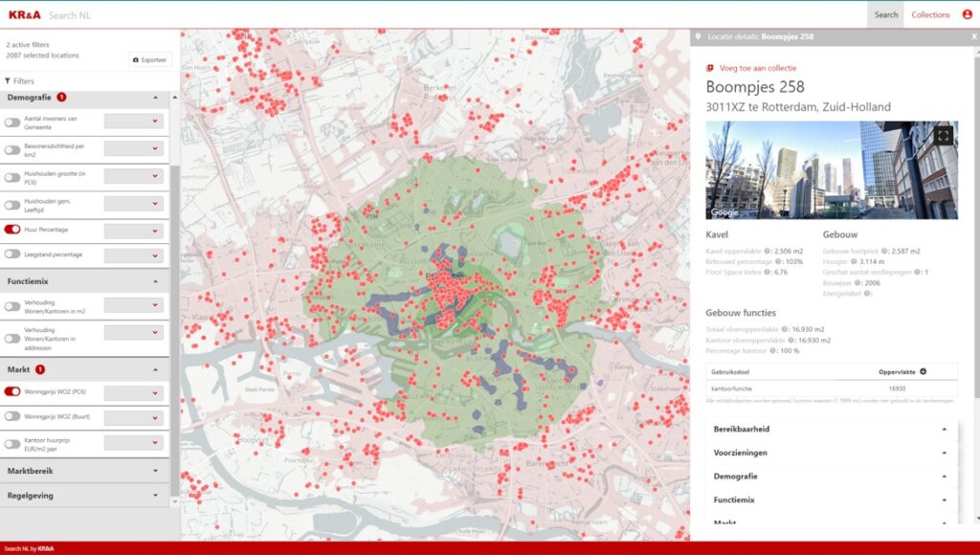The height and width of the screenshot is (555, 980).
Task: Turn off Woningprijs WOZ (PC6) toggle
Action: [x=12, y=391]
